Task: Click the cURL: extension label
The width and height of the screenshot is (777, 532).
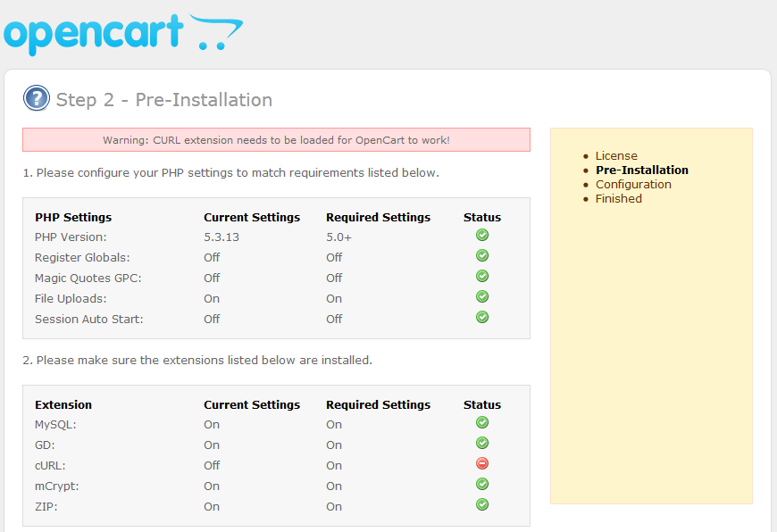Action: click(50, 466)
